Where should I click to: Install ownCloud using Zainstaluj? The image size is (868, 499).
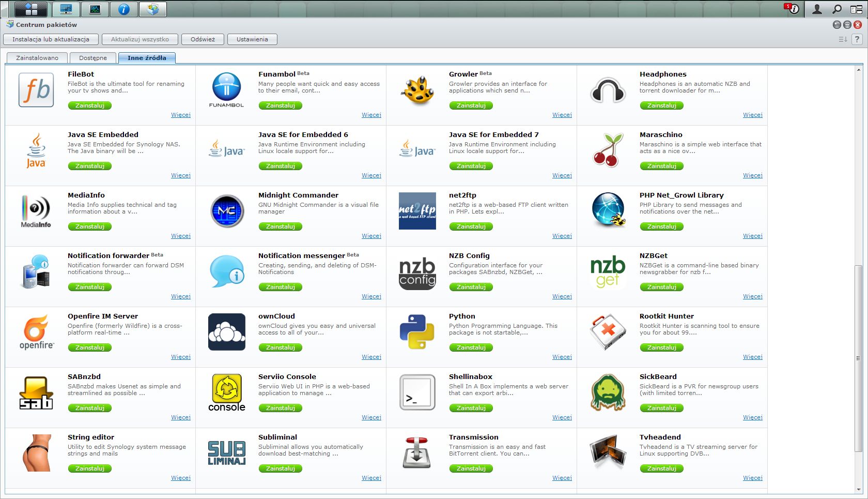[281, 347]
